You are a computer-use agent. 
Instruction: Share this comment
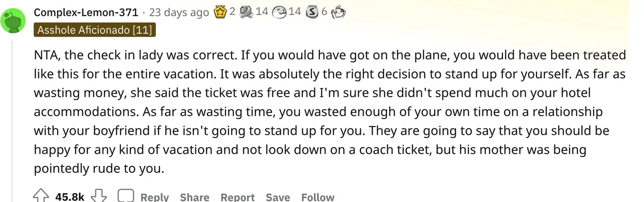[195, 197]
